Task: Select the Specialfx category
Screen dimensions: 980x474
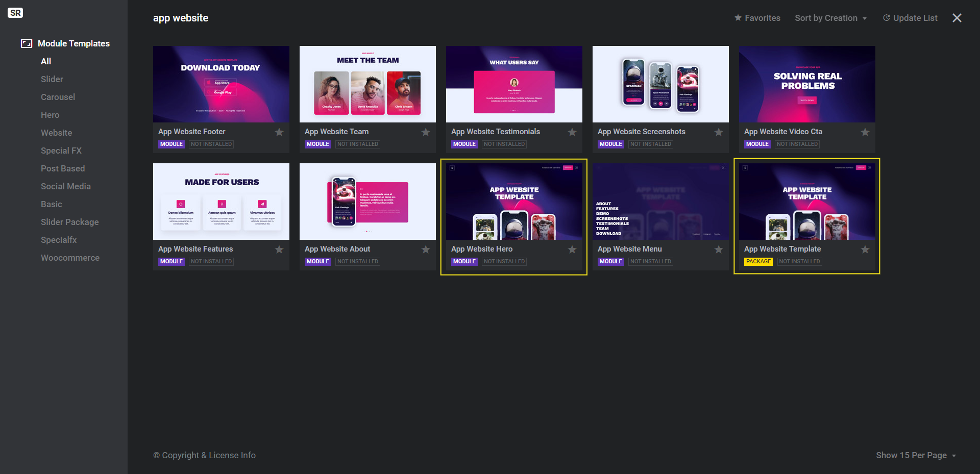Action: coord(59,240)
